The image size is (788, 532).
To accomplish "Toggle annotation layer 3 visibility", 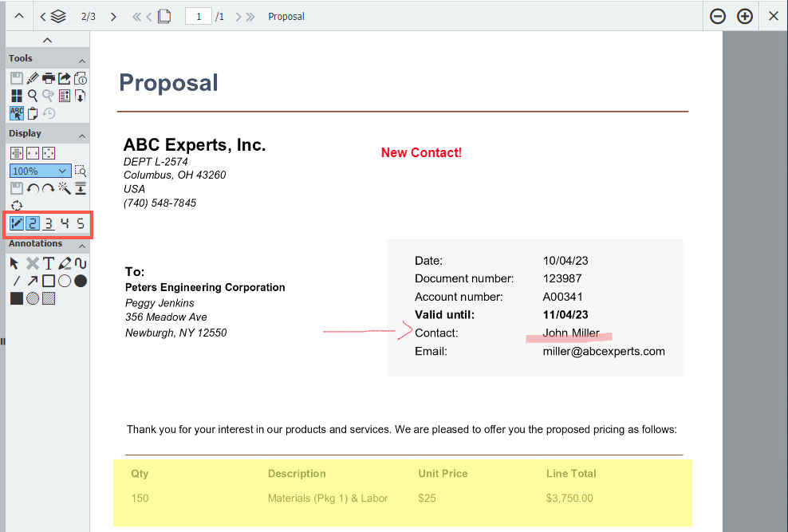I will (47, 224).
